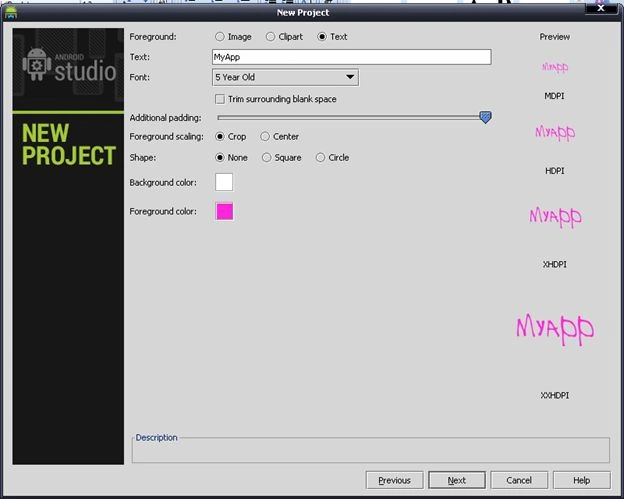This screenshot has height=499, width=624.
Task: Click the Next button
Action: click(456, 480)
